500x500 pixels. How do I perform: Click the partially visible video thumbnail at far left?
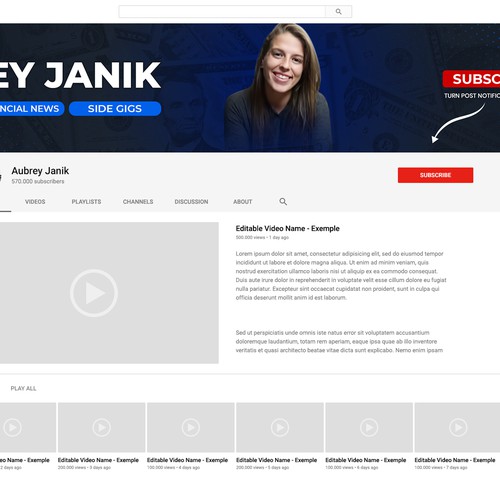point(28,427)
